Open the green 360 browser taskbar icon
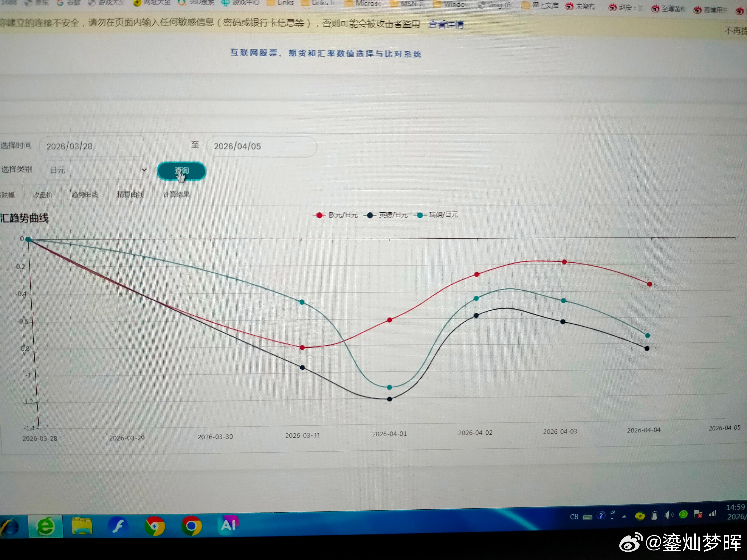The image size is (747, 560). [x=46, y=526]
